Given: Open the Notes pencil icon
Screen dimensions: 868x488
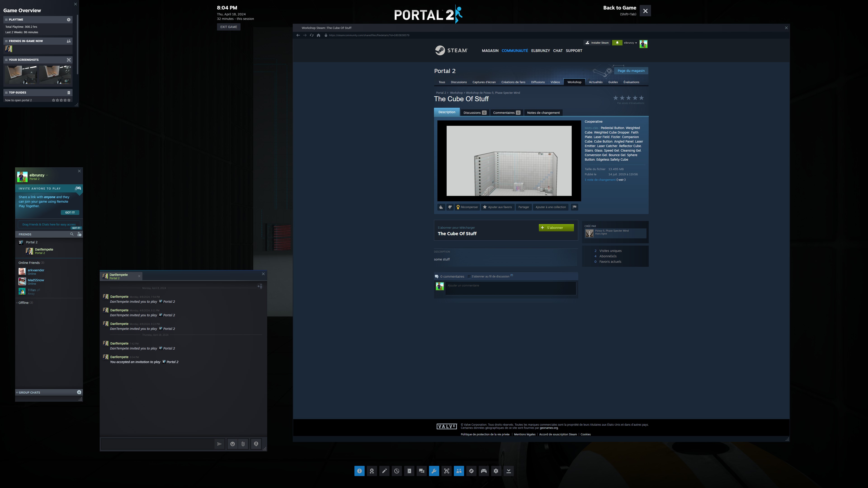Looking at the screenshot, I should point(384,471).
